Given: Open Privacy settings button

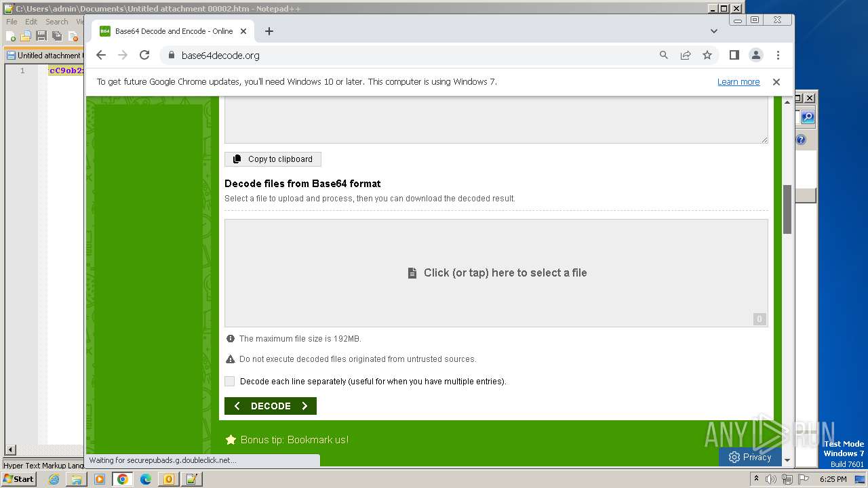Looking at the screenshot, I should tap(750, 457).
